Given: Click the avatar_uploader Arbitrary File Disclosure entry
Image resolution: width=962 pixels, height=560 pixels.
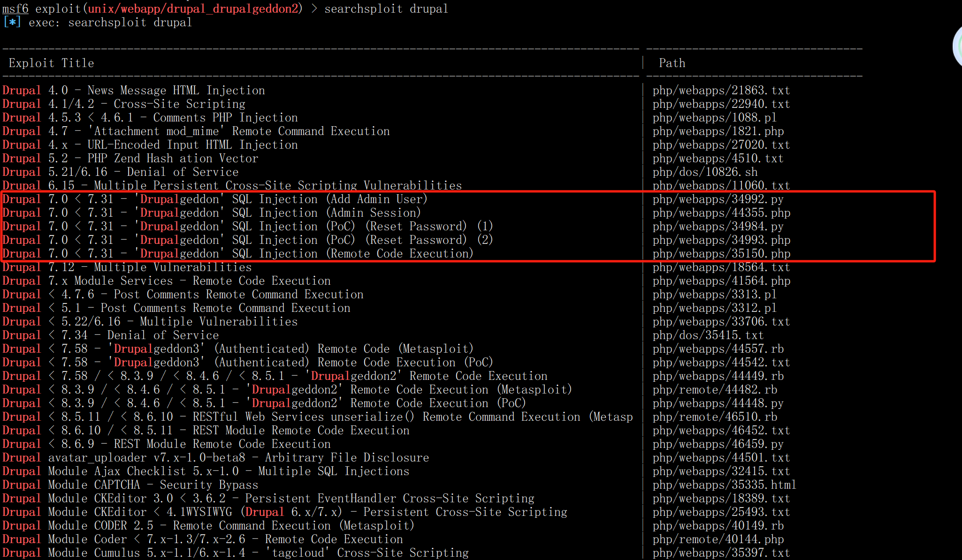Looking at the screenshot, I should point(215,458).
